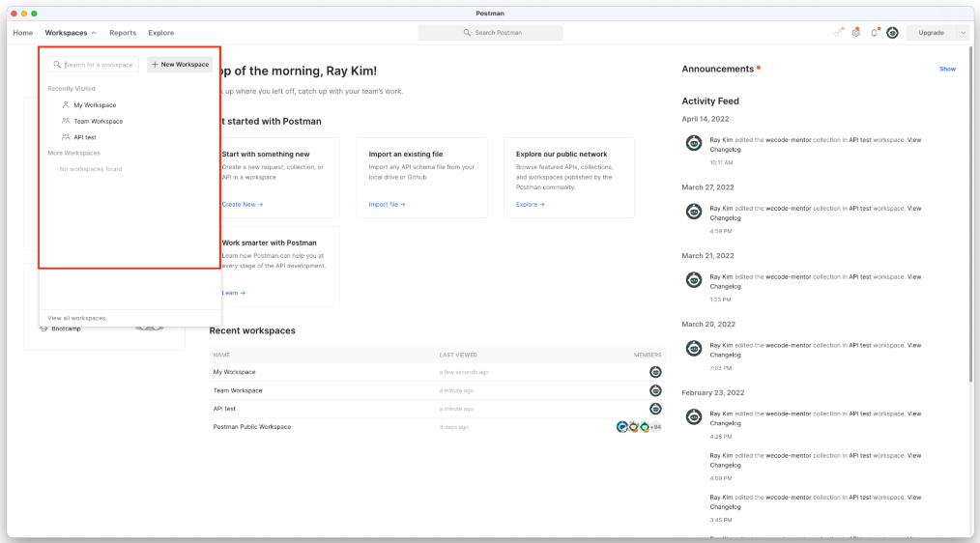The image size is (980, 543).
Task: Open Postman Public Workspace in the table
Action: point(252,427)
